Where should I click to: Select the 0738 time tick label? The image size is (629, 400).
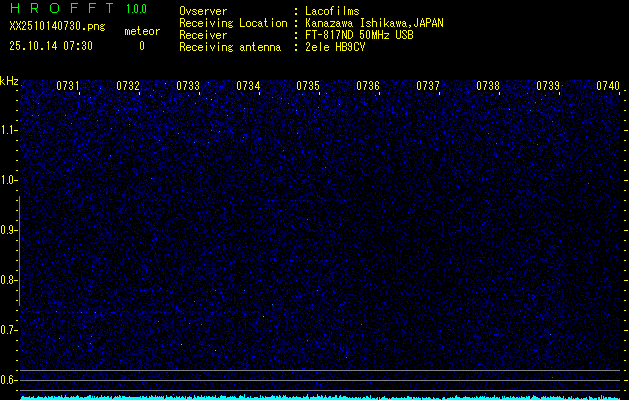(488, 87)
